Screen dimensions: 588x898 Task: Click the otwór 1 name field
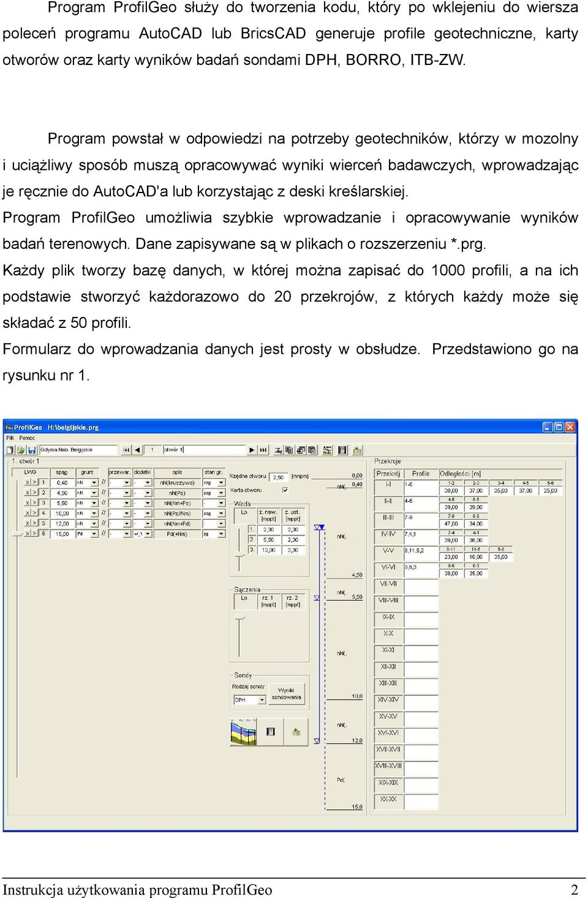coord(204,450)
